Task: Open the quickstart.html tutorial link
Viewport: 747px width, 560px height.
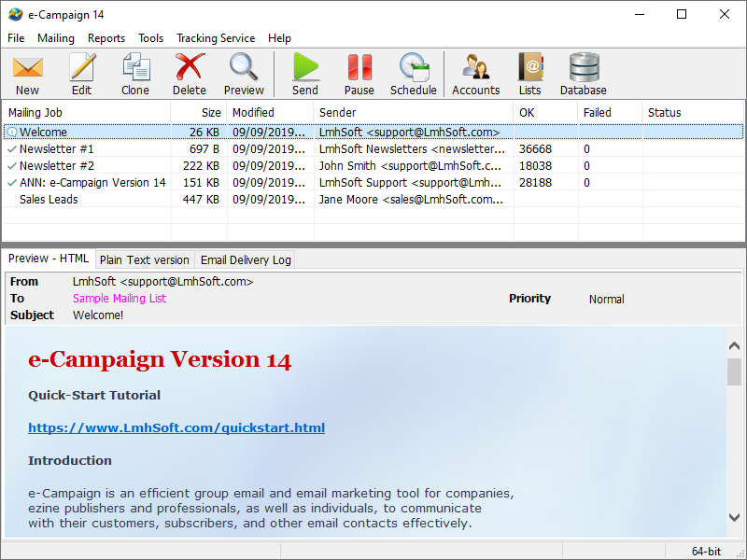Action: tap(176, 428)
